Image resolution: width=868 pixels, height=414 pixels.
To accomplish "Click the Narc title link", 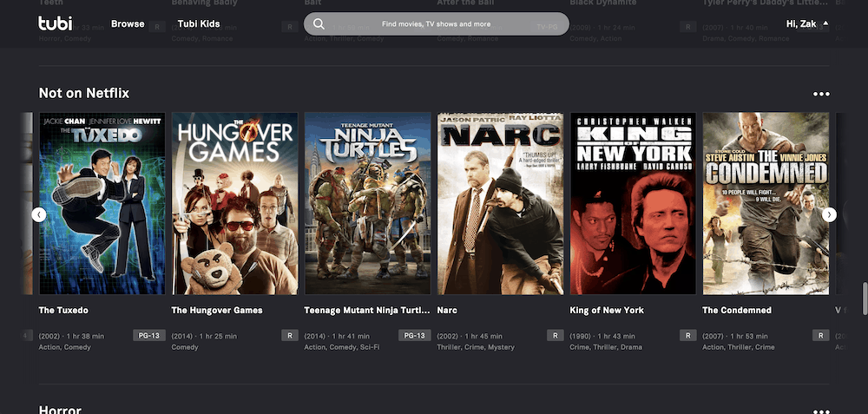I will [447, 310].
